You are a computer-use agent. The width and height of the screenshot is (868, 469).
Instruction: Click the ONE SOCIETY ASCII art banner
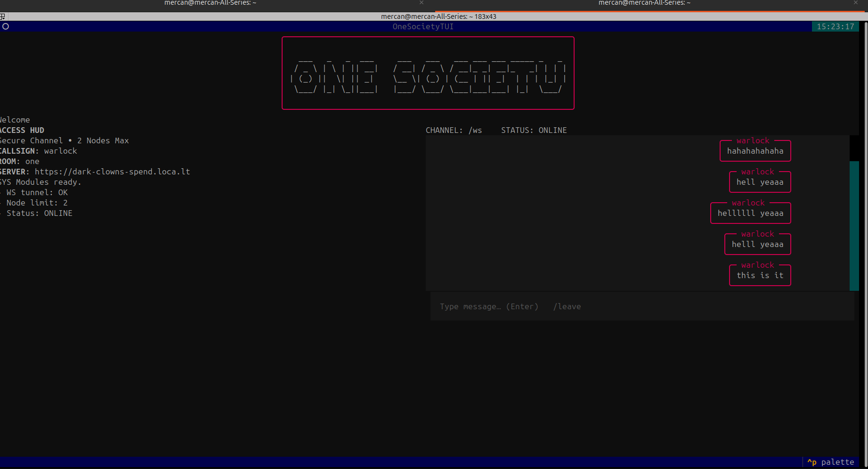click(428, 73)
